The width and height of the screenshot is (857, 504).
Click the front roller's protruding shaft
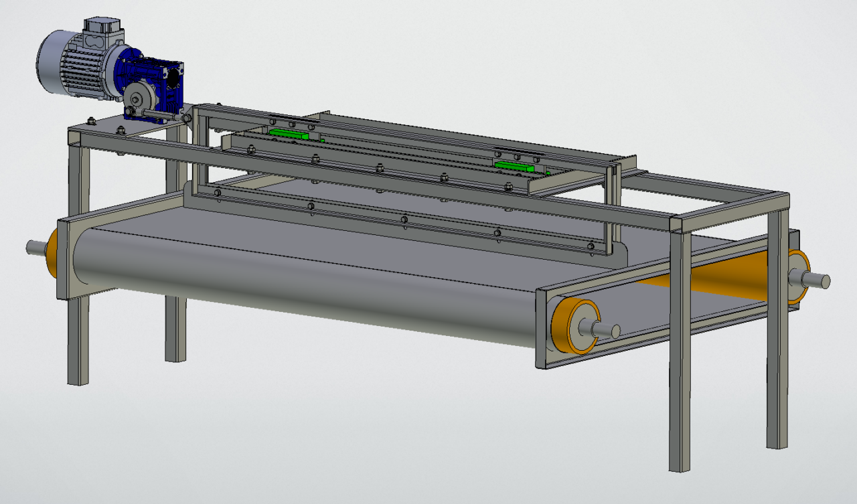pos(606,329)
